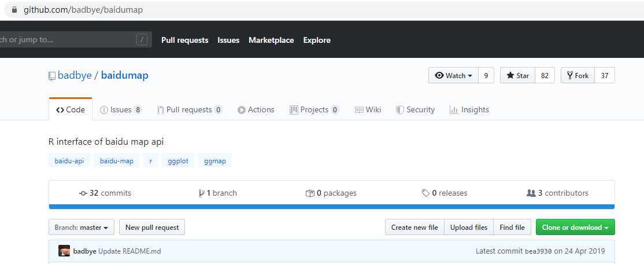Image resolution: width=644 pixels, height=264 pixels.
Task: Open the Clone or download dropdown
Action: click(575, 228)
